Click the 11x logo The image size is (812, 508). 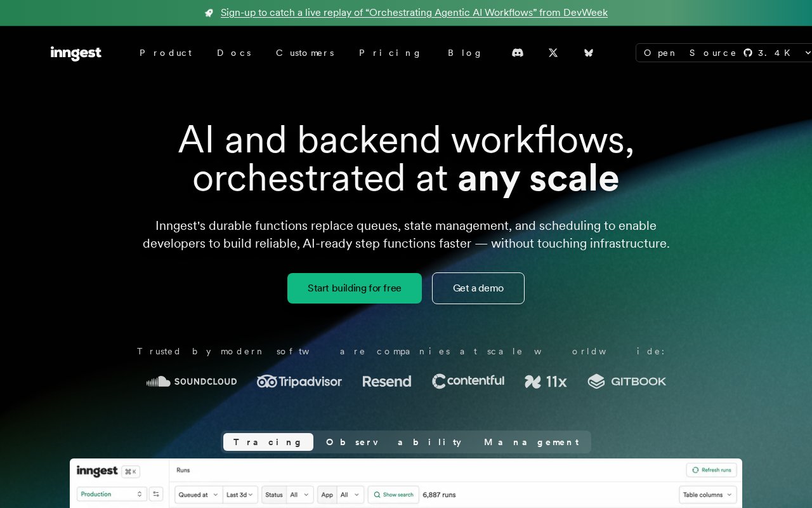546,382
